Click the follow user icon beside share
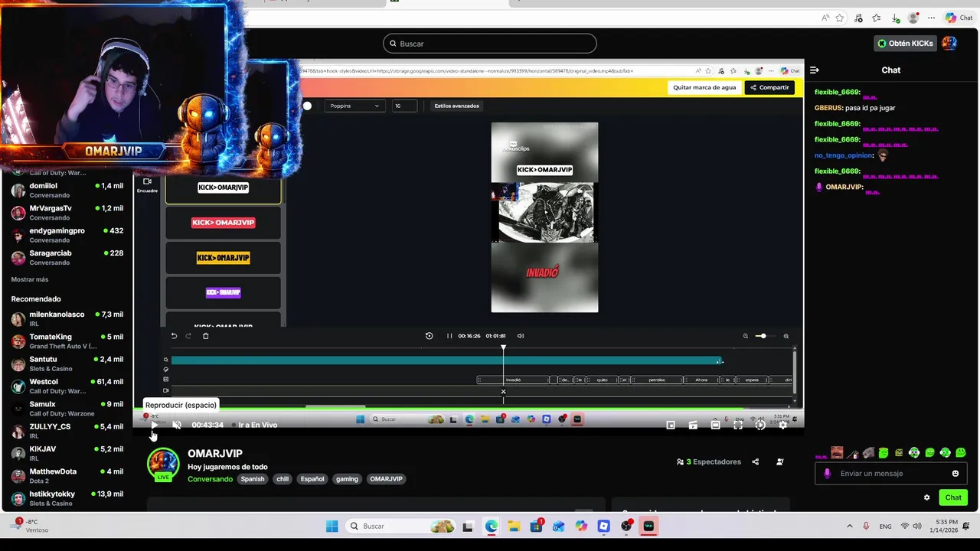This screenshot has width=980, height=551. [780, 461]
